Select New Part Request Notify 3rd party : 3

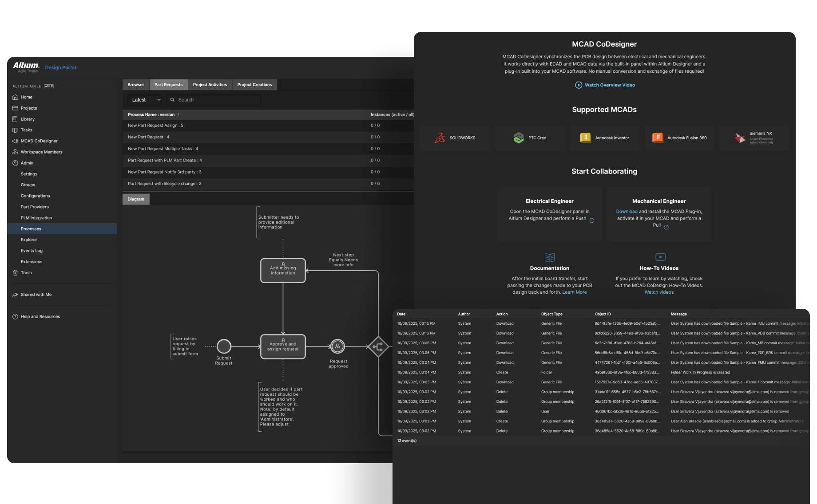click(x=268, y=172)
